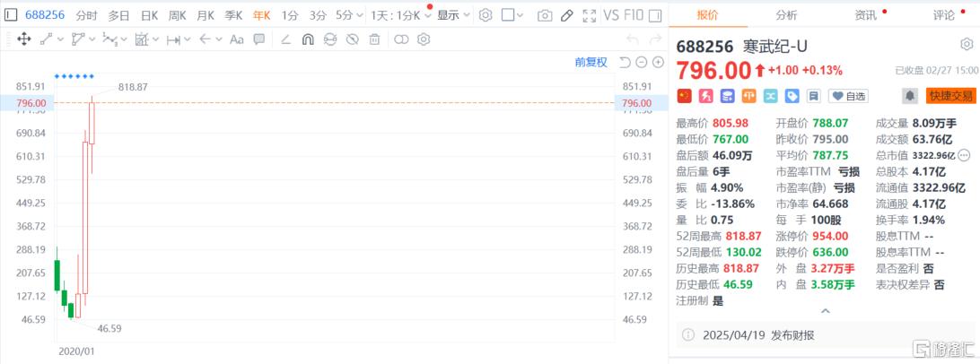The image size is (980, 364).
Task: Toggle the continuous drawing mode icon
Action: coord(330,40)
